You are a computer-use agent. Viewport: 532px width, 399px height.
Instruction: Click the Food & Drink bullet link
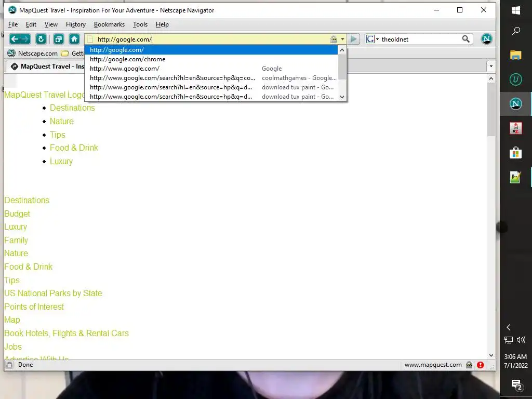pos(74,148)
